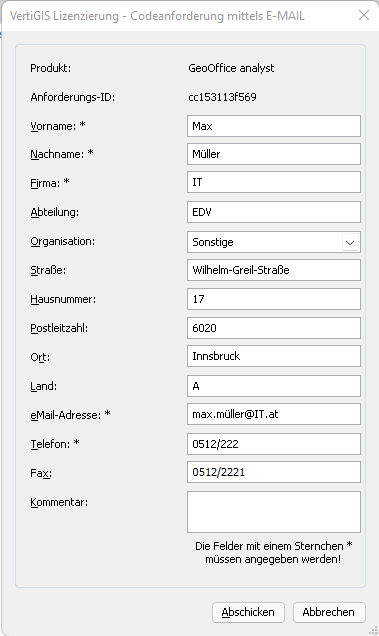This screenshot has height=636, width=379.
Task: Open the Organisation dropdown arrow
Action: 350,243
